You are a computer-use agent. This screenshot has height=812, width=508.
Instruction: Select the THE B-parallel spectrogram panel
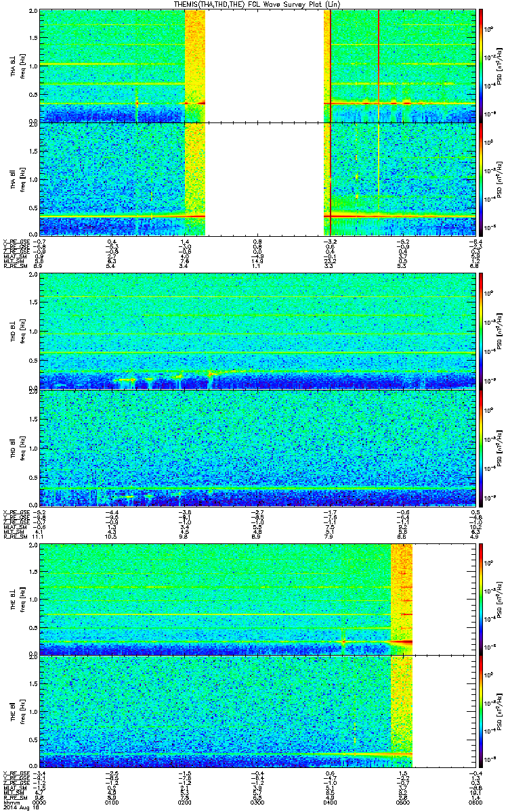click(257, 710)
